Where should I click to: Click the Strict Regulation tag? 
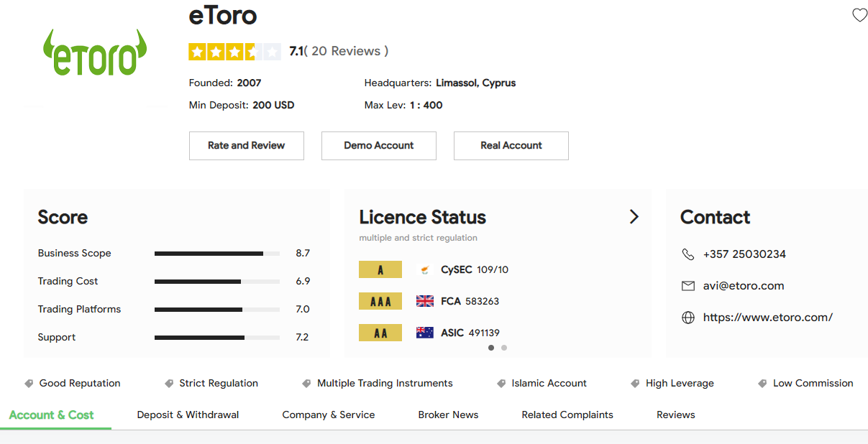point(219,384)
